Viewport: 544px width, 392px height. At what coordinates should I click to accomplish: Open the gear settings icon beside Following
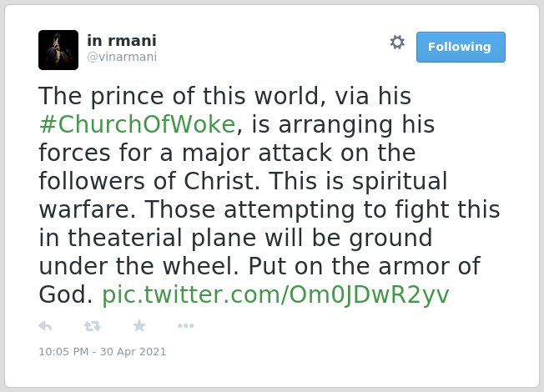pyautogui.click(x=397, y=43)
